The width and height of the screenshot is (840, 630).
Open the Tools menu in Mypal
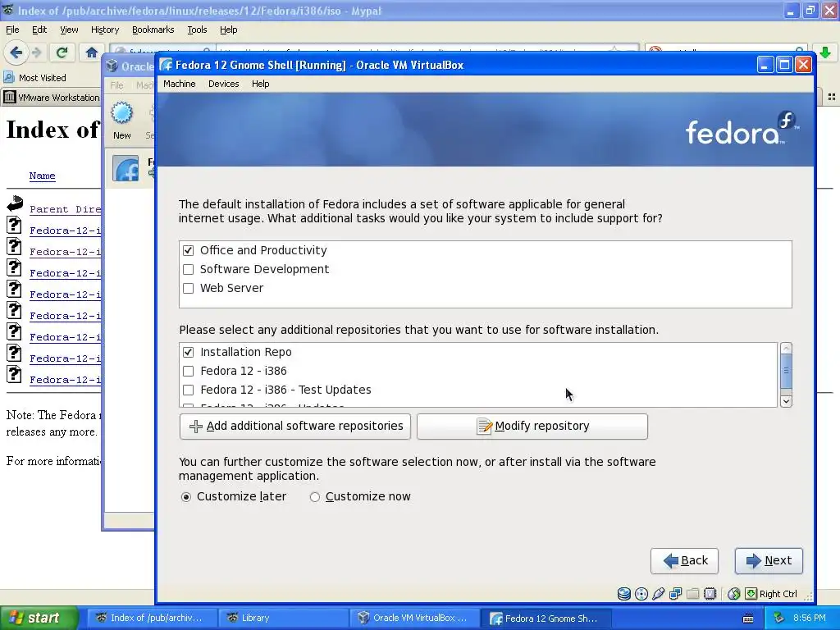point(197,30)
